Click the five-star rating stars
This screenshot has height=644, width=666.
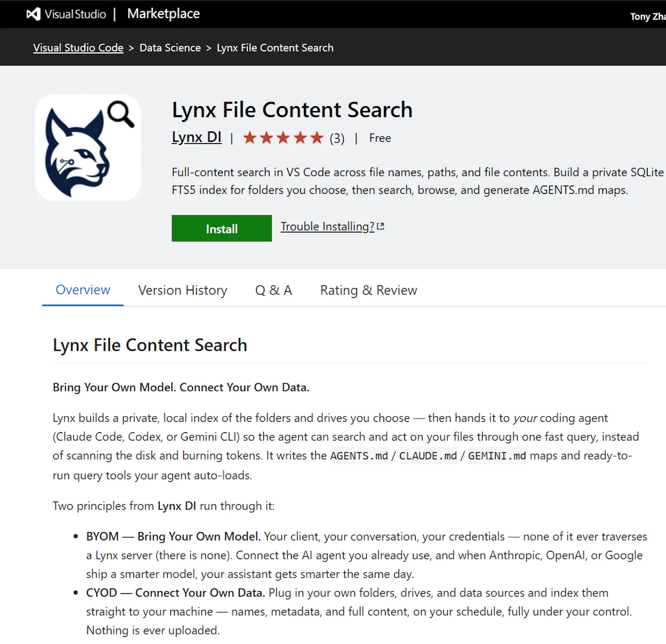(283, 138)
